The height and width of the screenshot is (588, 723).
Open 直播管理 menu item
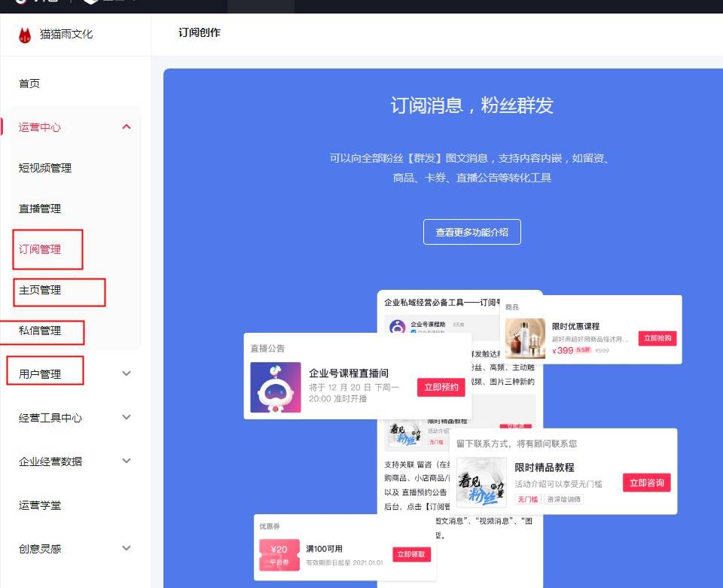(40, 209)
